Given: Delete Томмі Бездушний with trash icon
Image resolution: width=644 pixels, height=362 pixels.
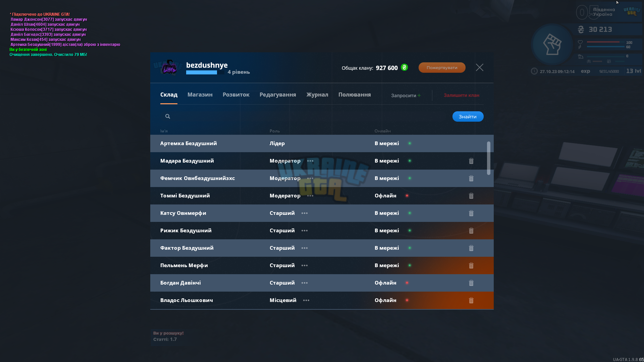Looking at the screenshot, I should click(471, 196).
